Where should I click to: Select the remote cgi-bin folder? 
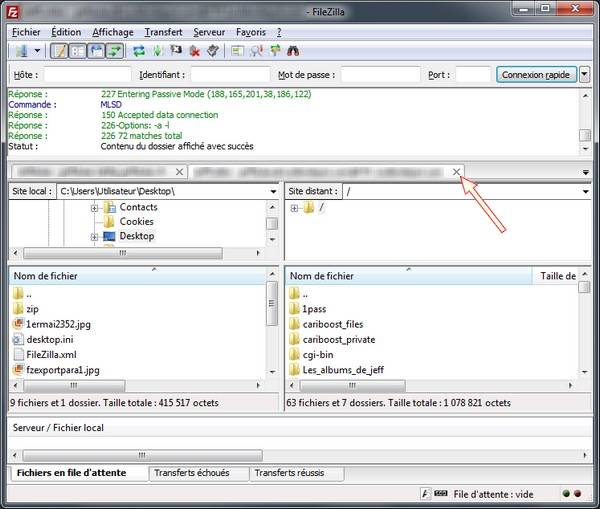pos(318,355)
